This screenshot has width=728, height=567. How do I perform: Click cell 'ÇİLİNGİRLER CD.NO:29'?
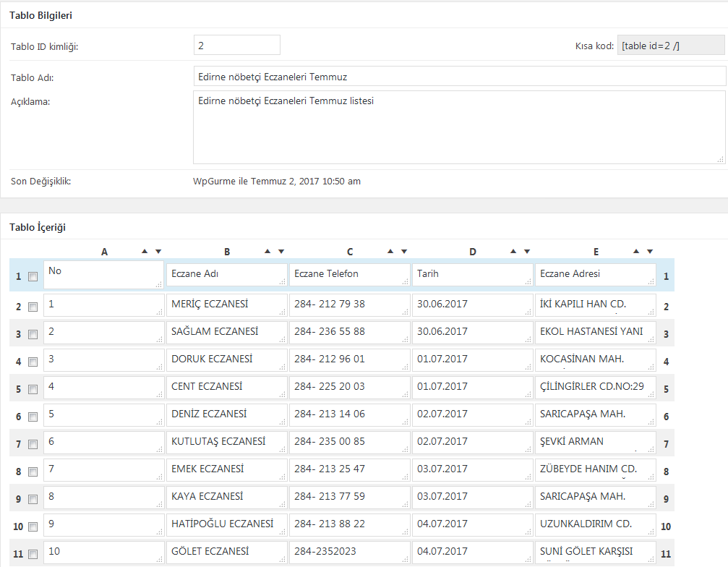click(596, 388)
